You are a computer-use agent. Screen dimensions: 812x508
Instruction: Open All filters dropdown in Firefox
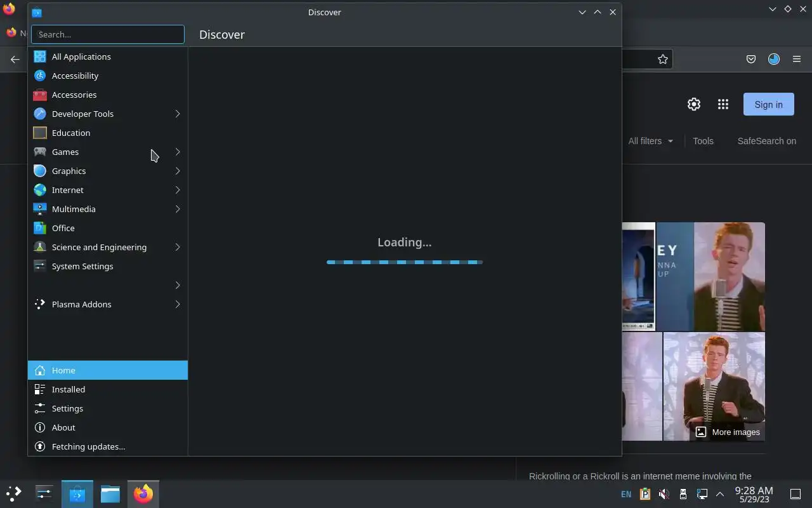point(651,141)
